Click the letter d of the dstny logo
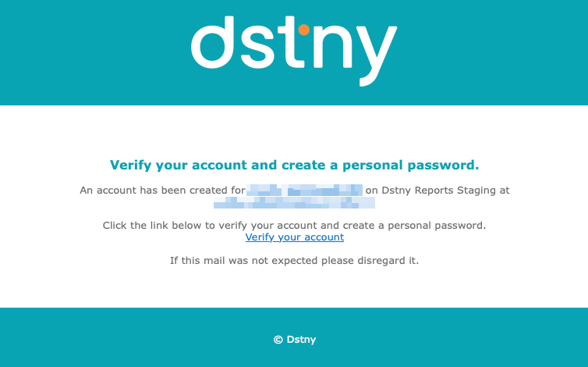This screenshot has height=367, width=588. point(213,42)
